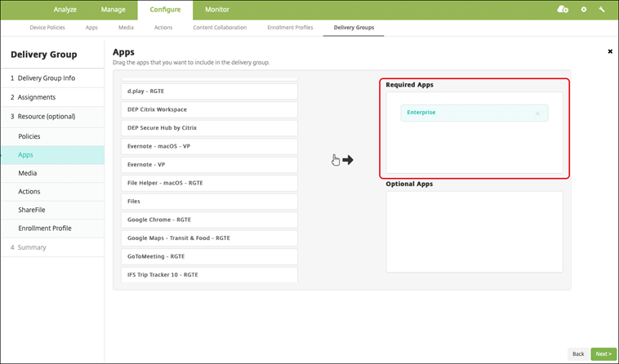619x364 pixels.
Task: Select Enrollment Profiles subtab
Action: [290, 28]
